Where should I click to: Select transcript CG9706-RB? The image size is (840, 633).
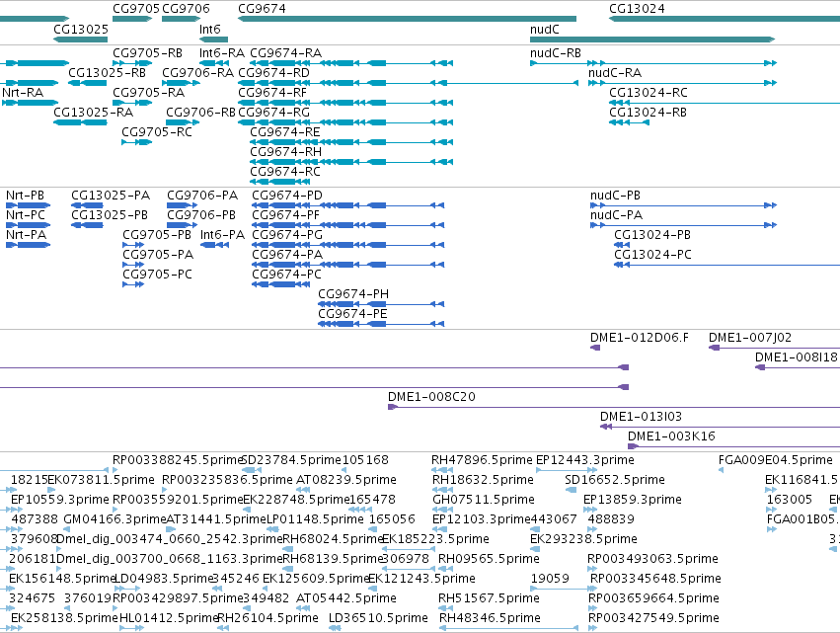click(201, 113)
